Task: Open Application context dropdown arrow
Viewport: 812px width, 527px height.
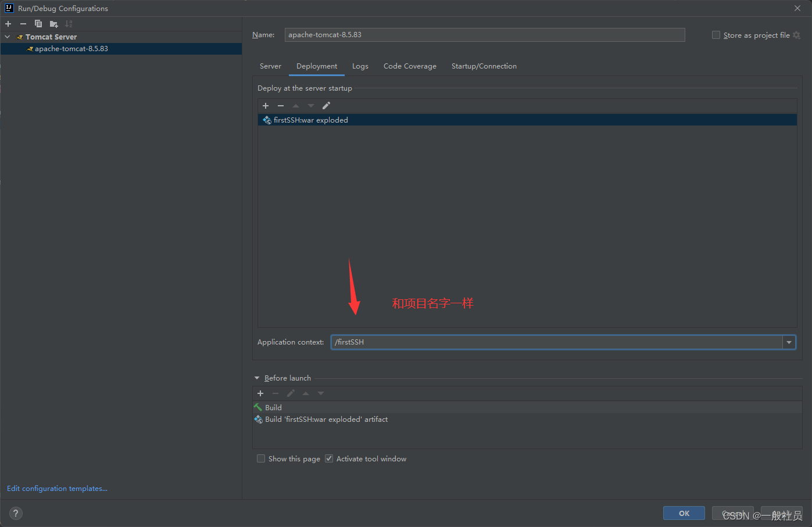Action: (789, 342)
